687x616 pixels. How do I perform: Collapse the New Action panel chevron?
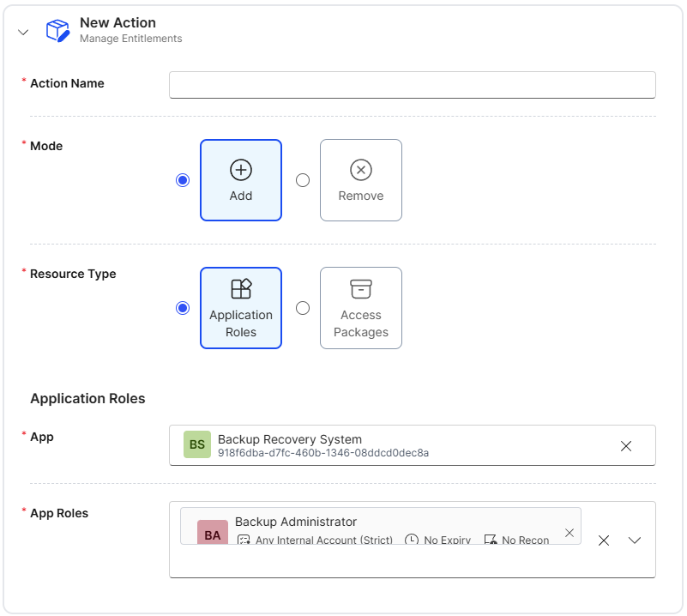pos(23,32)
